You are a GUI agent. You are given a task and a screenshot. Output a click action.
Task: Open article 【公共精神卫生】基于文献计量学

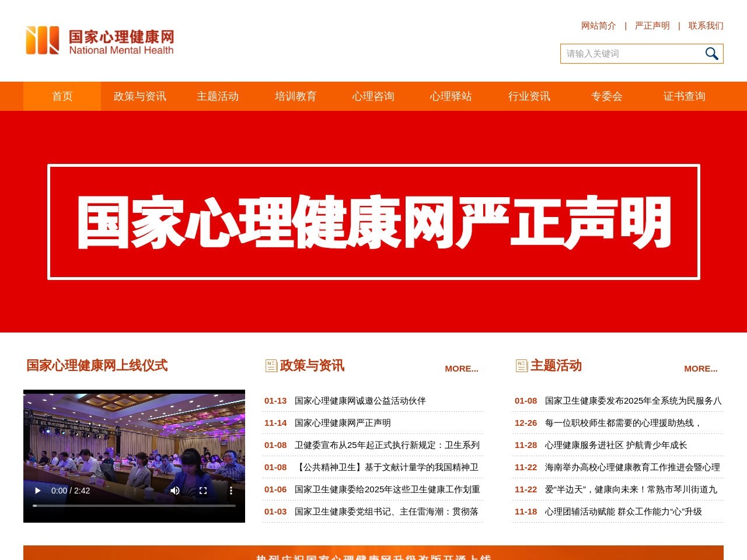(x=387, y=467)
